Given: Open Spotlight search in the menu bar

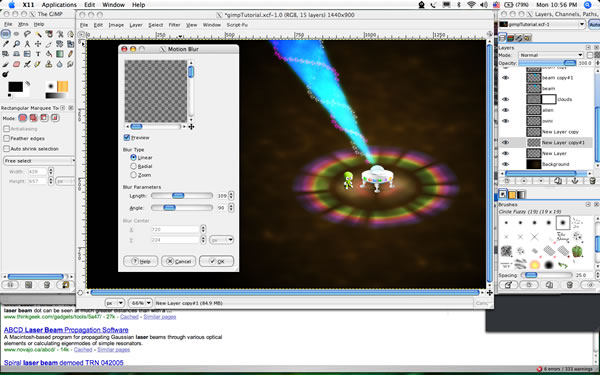Looking at the screenshot, I should pos(588,5).
